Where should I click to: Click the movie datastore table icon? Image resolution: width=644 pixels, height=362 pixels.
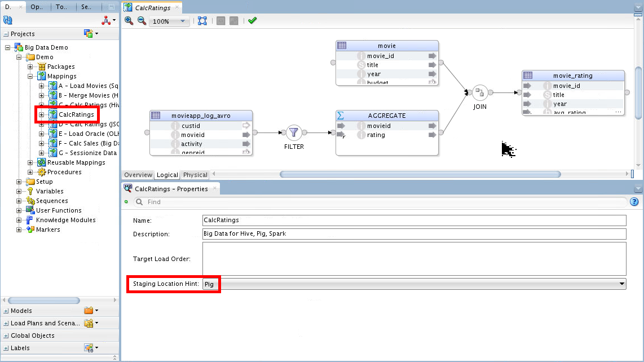[x=342, y=46]
